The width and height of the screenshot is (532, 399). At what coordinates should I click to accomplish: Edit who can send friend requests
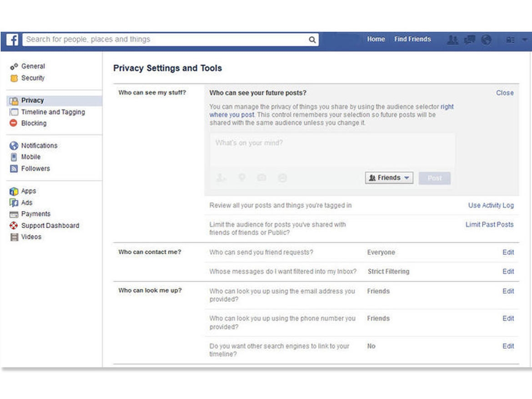(x=508, y=252)
